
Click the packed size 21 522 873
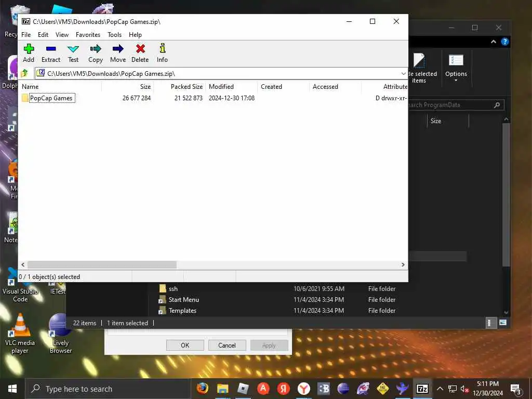click(188, 98)
